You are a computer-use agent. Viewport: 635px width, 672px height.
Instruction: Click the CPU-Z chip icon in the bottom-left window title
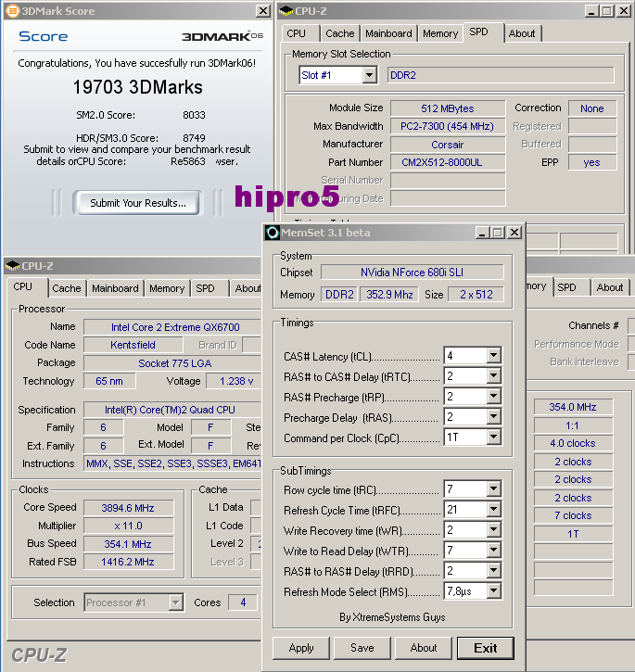[x=12, y=266]
